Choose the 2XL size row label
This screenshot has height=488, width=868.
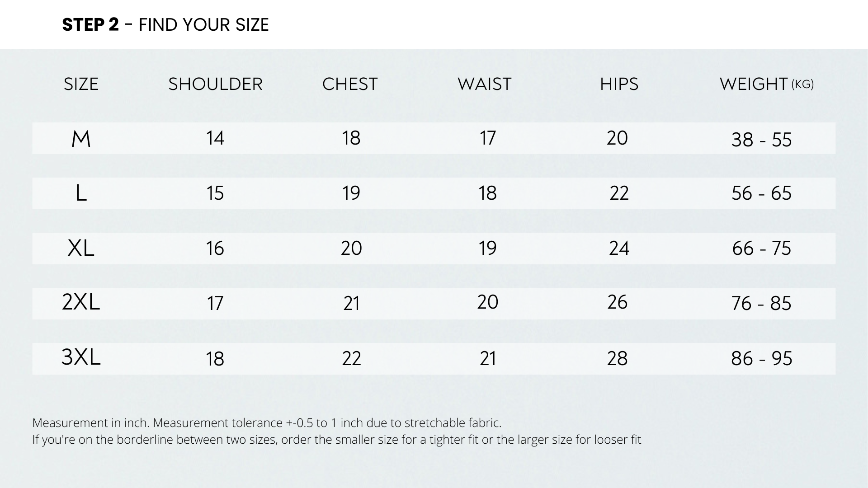click(81, 302)
